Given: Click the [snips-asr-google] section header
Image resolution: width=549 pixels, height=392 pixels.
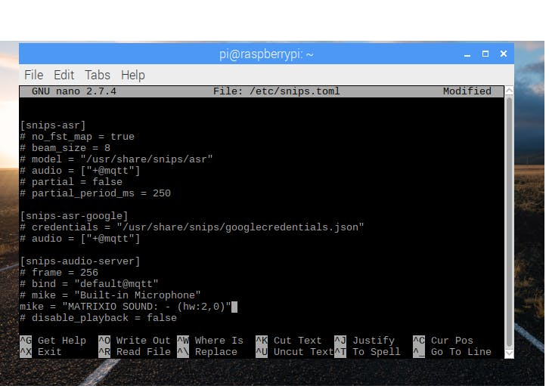Looking at the screenshot, I should (74, 216).
